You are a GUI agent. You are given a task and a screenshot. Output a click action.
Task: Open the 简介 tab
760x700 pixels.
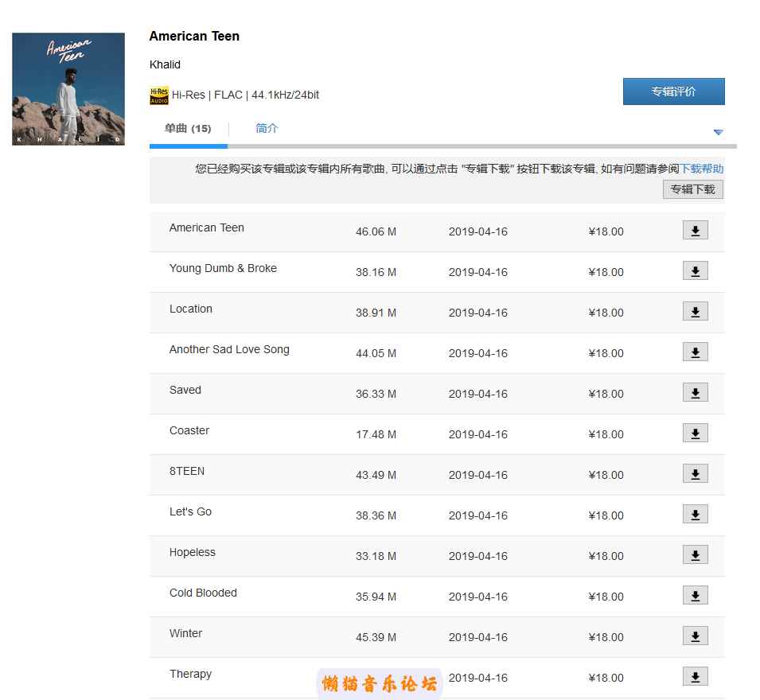(x=267, y=128)
